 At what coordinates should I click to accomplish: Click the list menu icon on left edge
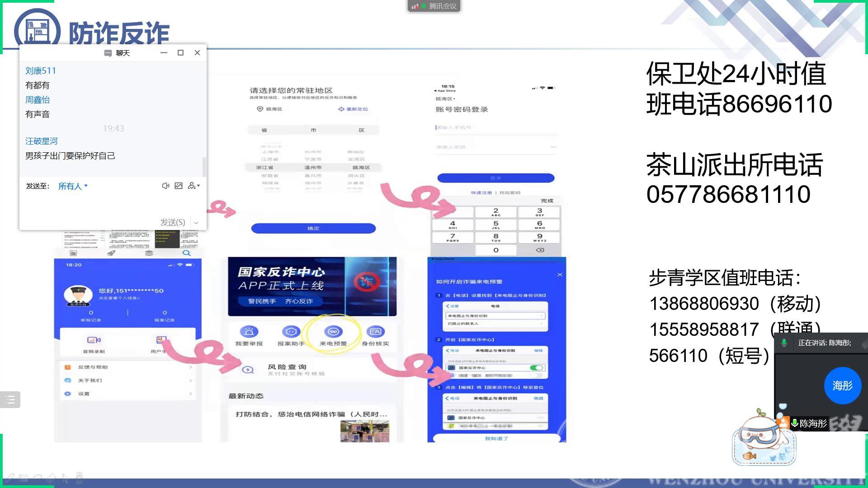pyautogui.click(x=10, y=399)
